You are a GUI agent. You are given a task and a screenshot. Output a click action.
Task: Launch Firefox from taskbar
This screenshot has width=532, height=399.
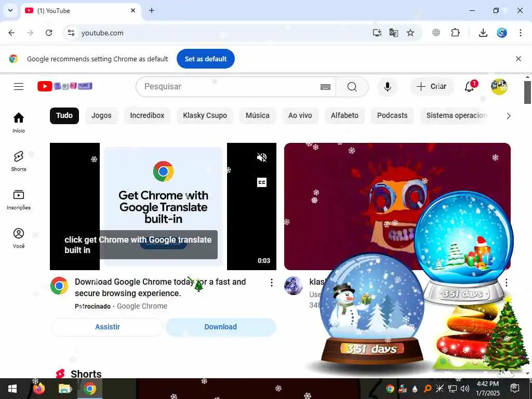38,389
